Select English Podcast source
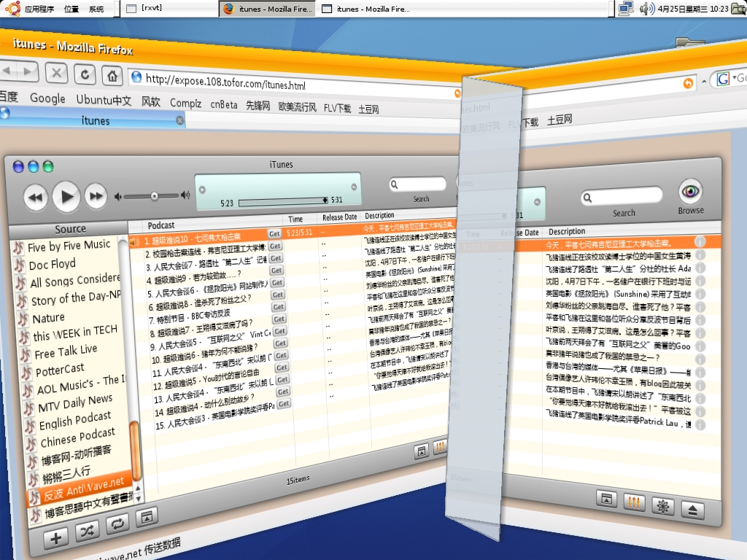This screenshot has height=560, width=747. click(75, 421)
